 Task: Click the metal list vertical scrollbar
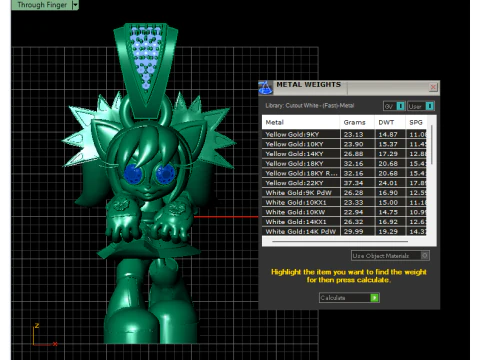pyautogui.click(x=432, y=145)
